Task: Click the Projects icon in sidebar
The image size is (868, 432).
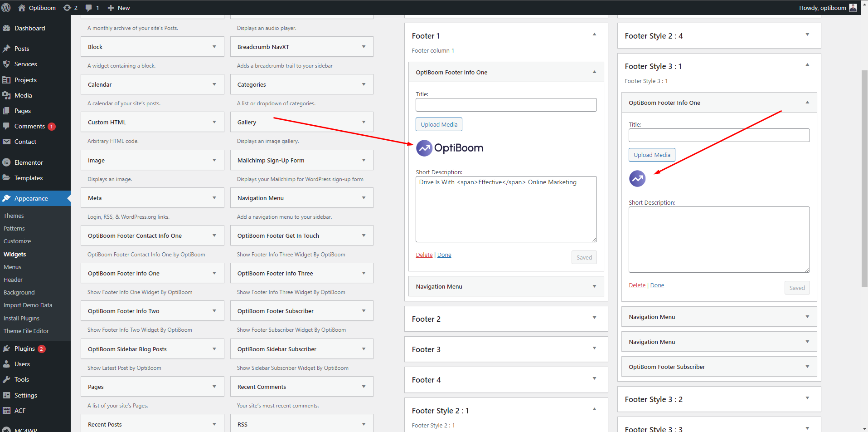Action: [6, 80]
